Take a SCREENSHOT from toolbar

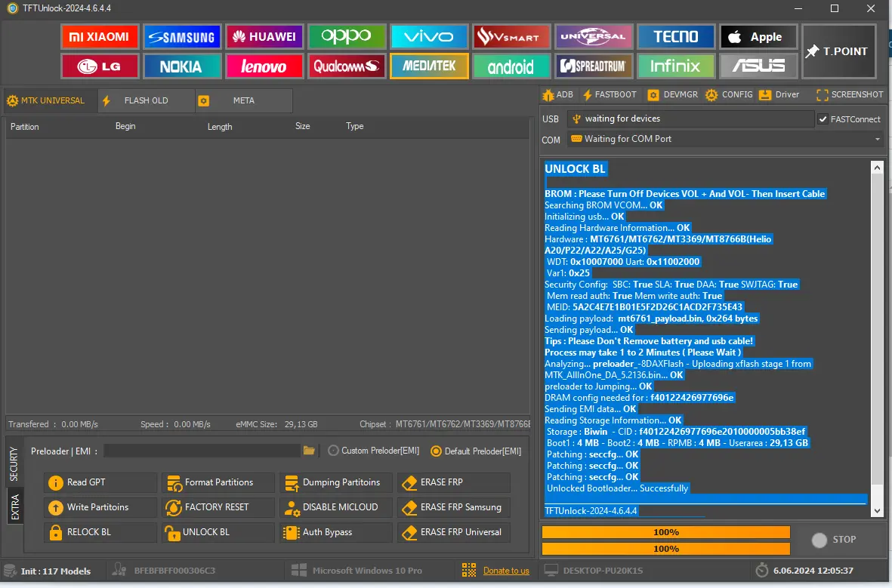click(850, 95)
